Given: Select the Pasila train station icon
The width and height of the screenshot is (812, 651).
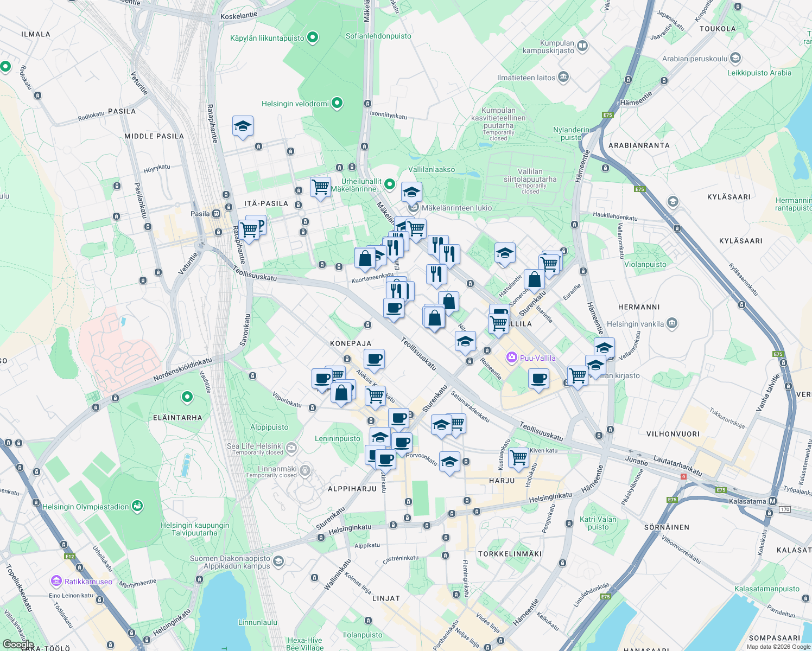Looking at the screenshot, I should point(216,214).
